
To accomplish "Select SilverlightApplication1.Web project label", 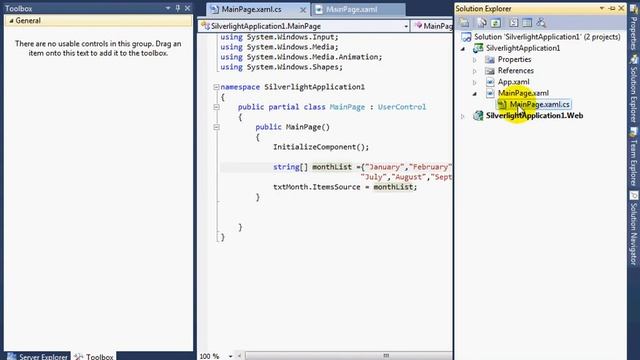I will (x=534, y=116).
